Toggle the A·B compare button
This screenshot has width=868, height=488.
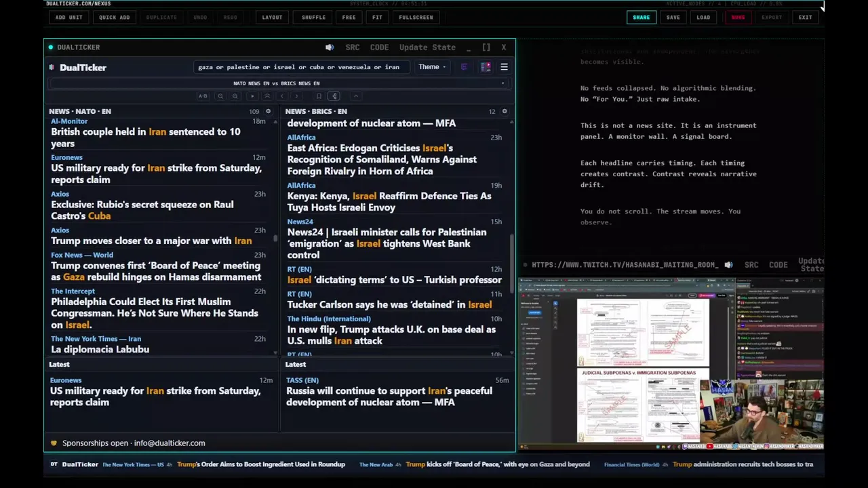click(x=203, y=96)
